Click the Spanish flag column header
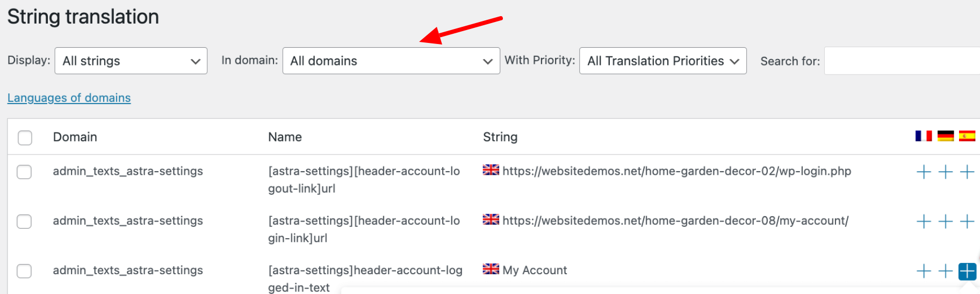The width and height of the screenshot is (980, 294). pyautogui.click(x=967, y=136)
